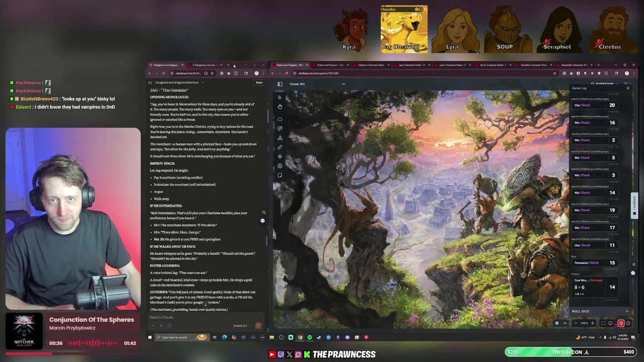Select the hand pan tool
This screenshot has height=362, width=644.
(x=280, y=107)
